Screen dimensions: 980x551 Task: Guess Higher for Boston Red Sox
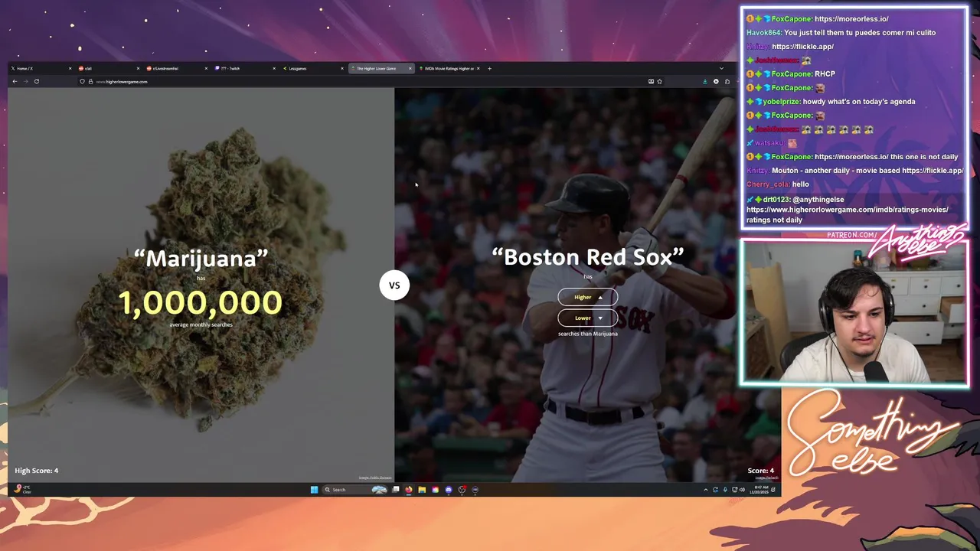587,297
